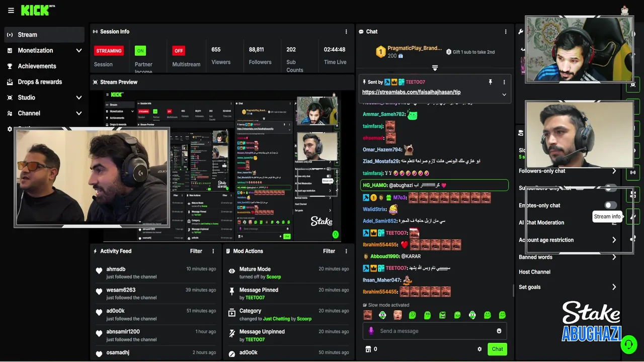Screen dimensions: 644x362
Task: Open Mod Actions three-dot menu
Action: pyautogui.click(x=346, y=251)
